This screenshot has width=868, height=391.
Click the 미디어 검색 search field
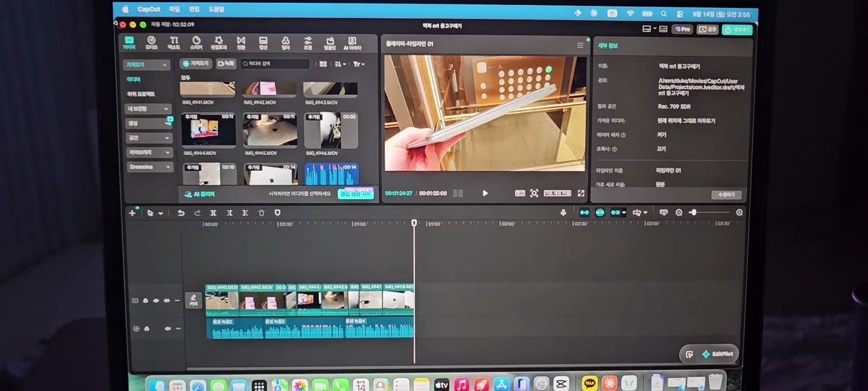276,64
